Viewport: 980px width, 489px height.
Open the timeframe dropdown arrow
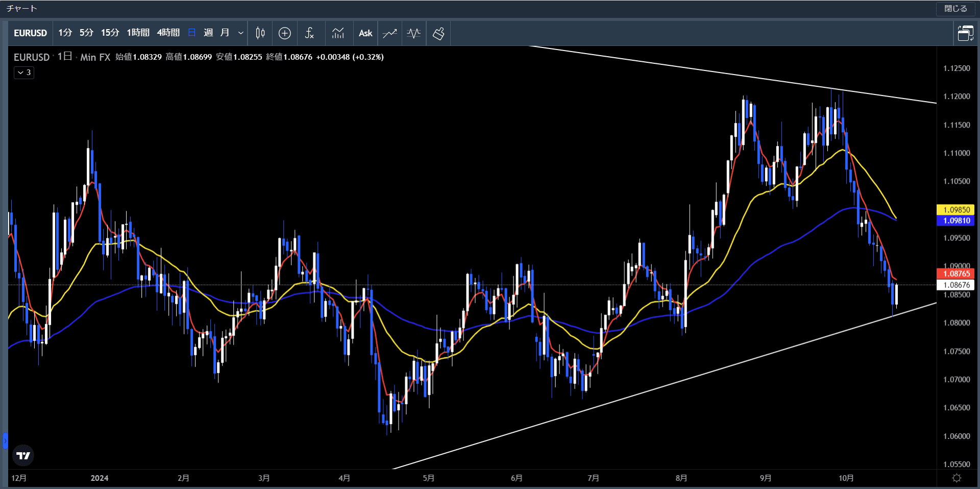[x=240, y=33]
